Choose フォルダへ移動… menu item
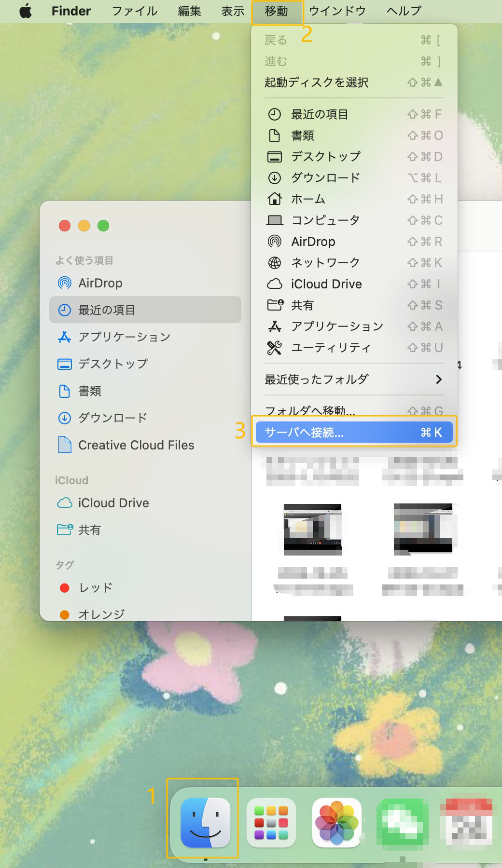 tap(354, 411)
